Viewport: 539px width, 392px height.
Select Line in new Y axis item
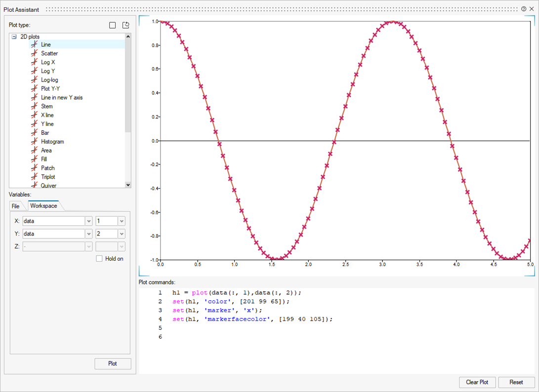(x=62, y=98)
